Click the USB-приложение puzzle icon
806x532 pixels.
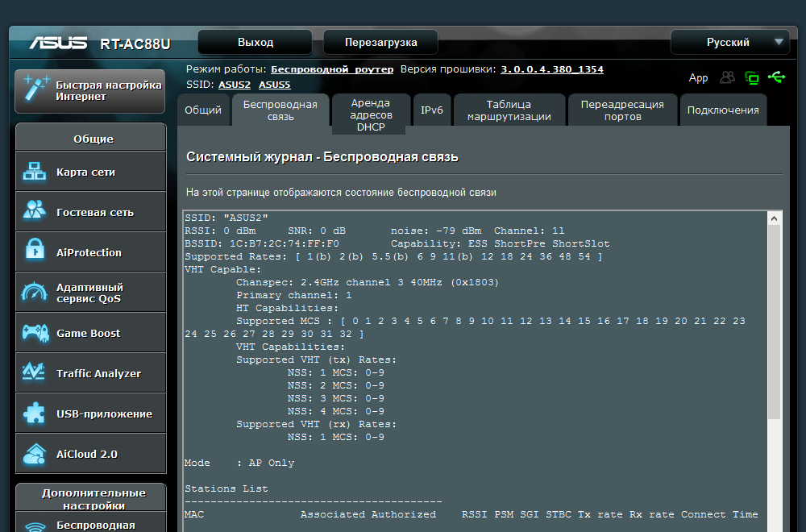coord(34,414)
